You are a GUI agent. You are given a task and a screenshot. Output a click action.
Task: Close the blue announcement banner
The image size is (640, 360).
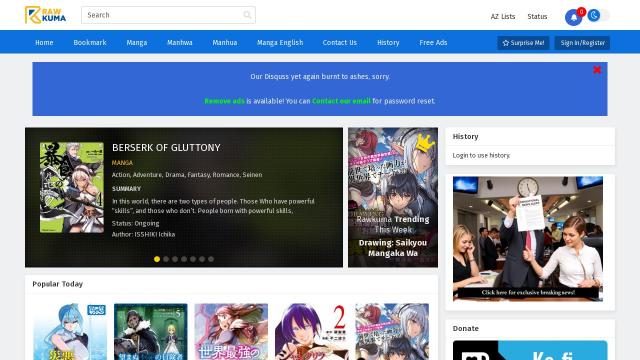click(597, 70)
